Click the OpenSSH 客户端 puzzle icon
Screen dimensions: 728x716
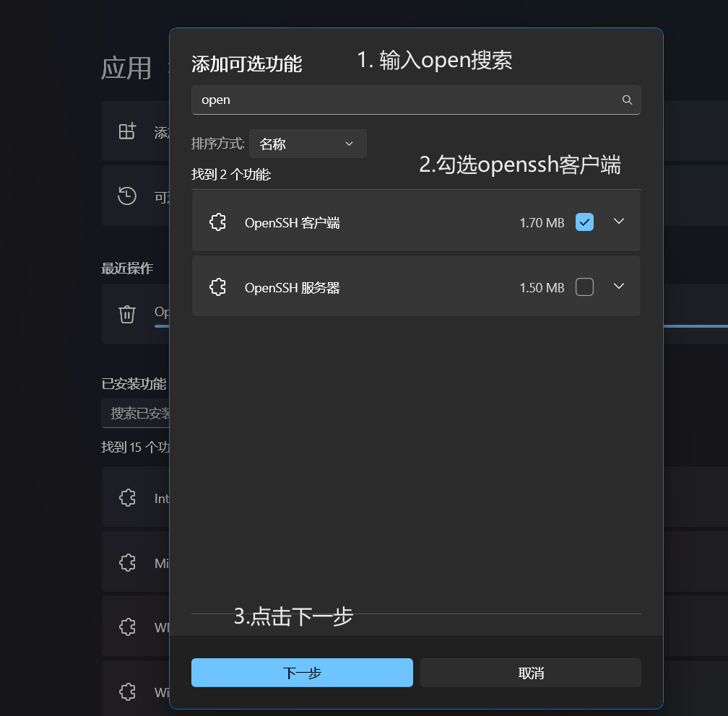point(218,222)
